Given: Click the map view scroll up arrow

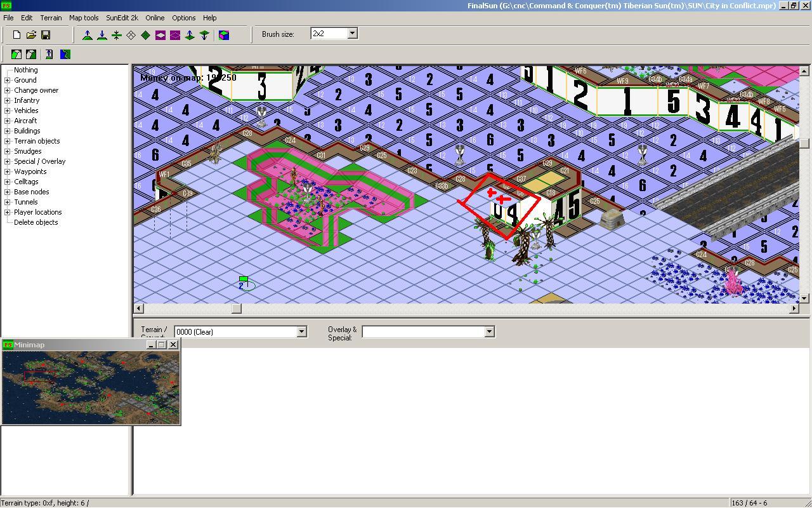Looking at the screenshot, I should click(804, 70).
